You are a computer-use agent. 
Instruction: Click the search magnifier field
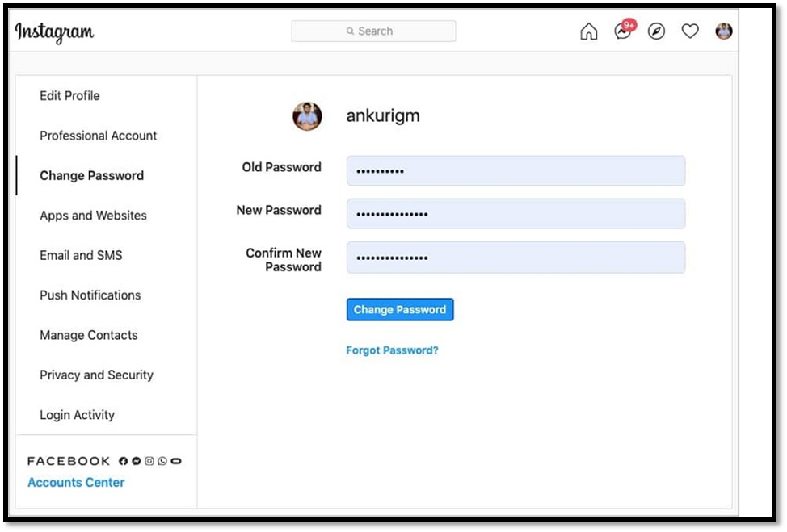tap(373, 31)
